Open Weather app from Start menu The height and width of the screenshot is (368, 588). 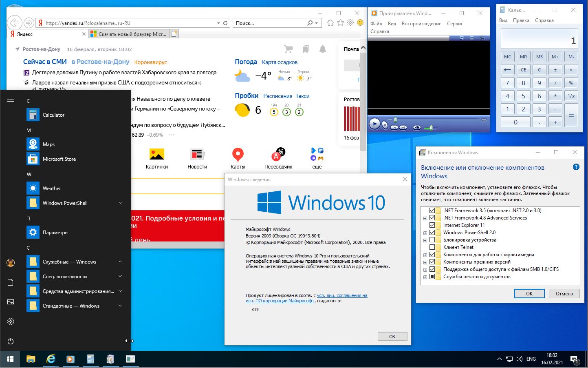74,188
